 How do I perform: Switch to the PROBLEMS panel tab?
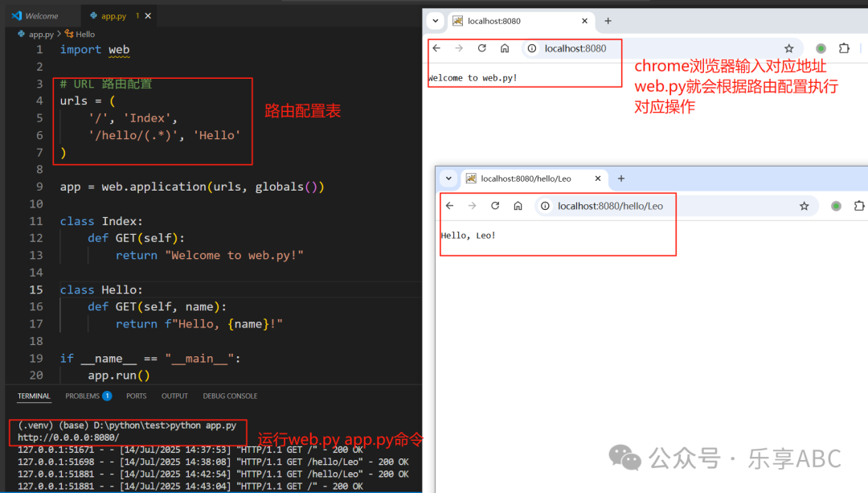(x=88, y=396)
